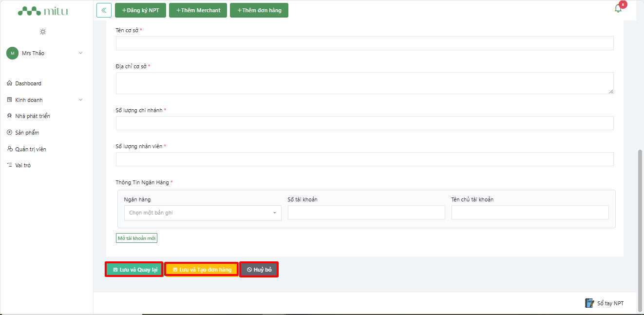Click Thêm Merchant button
Screen dimensions: 644x315
pos(198,10)
